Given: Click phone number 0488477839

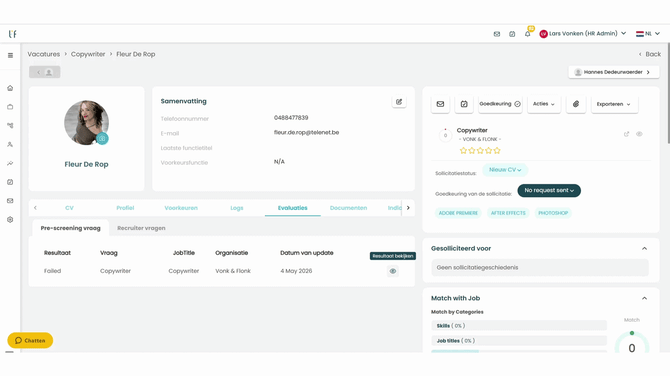Looking at the screenshot, I should [291, 118].
